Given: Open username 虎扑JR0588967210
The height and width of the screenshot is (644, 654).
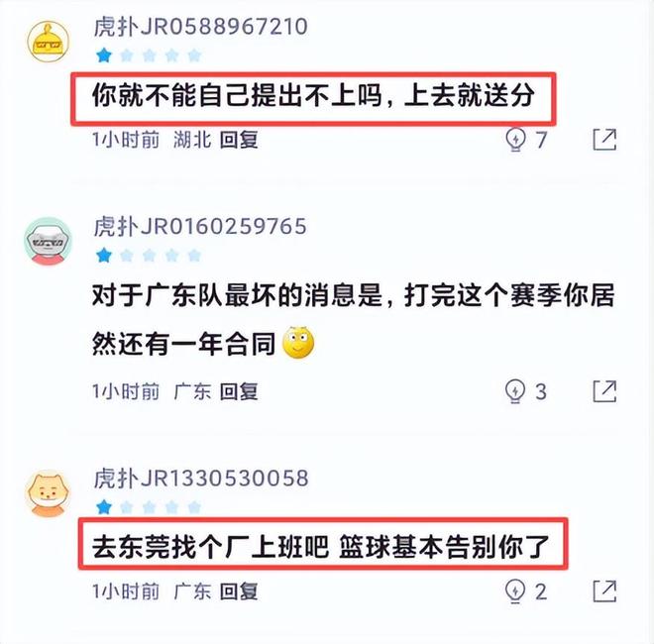Looking at the screenshot, I should (x=200, y=27).
